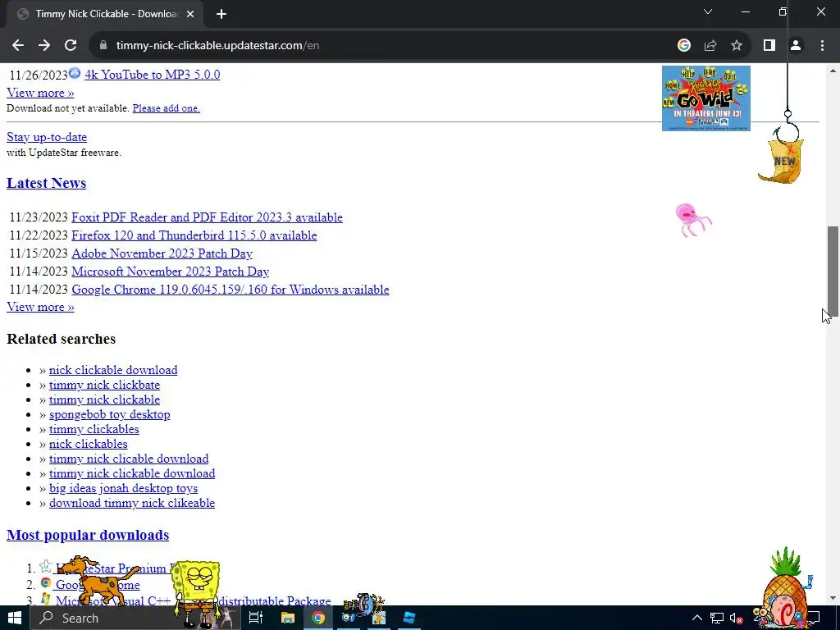
Task: Click the Gary pineapple house toy
Action: coord(785,588)
